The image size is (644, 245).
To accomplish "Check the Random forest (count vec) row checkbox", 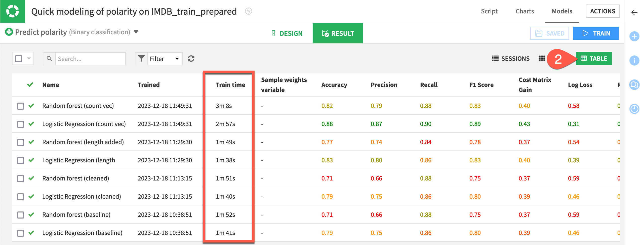I will click(x=21, y=106).
